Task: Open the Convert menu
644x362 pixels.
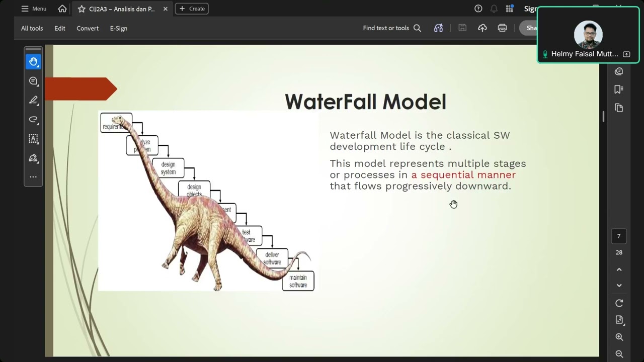Action: 88,28
